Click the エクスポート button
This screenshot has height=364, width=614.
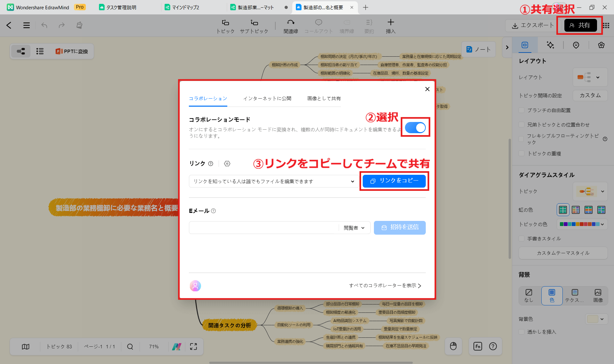coord(533,25)
